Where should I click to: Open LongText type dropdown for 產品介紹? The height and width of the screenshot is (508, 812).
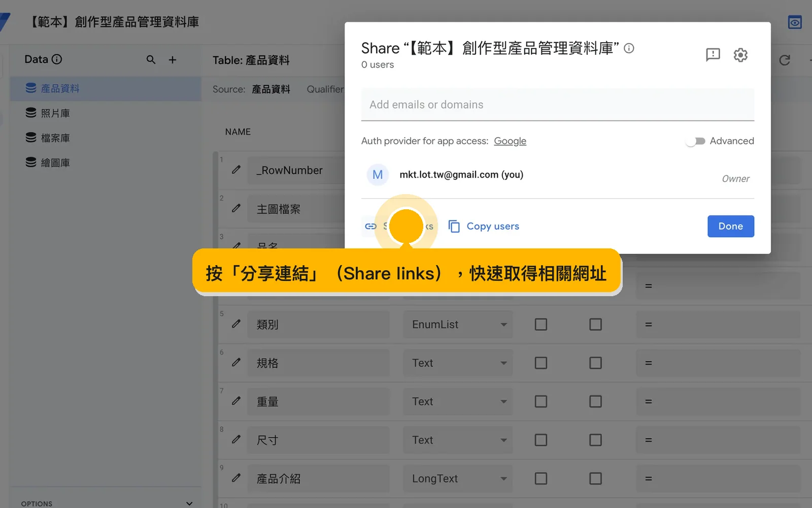458,479
